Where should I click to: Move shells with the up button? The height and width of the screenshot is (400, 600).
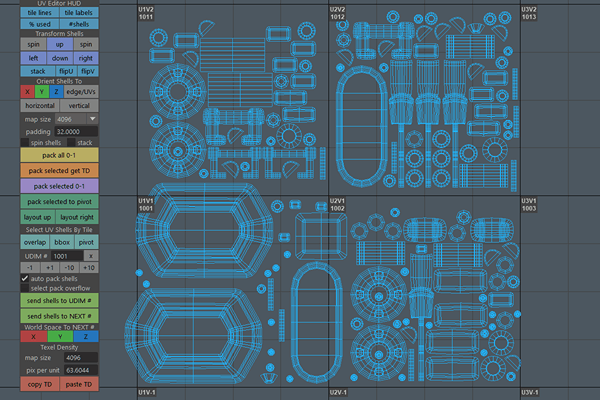pos(59,45)
